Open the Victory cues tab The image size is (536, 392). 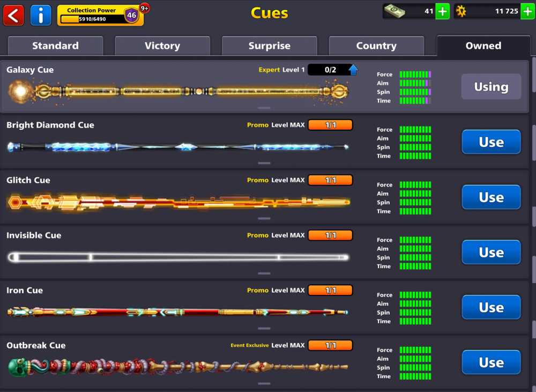162,46
